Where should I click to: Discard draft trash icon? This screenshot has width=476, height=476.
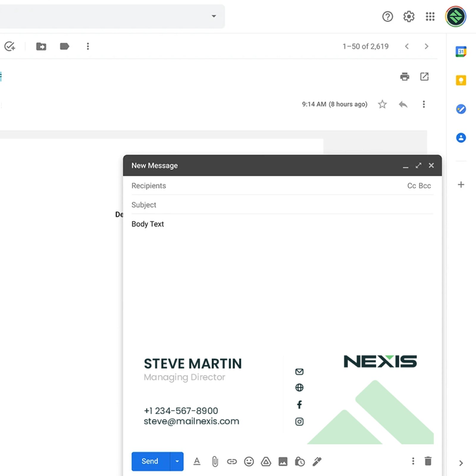(428, 461)
